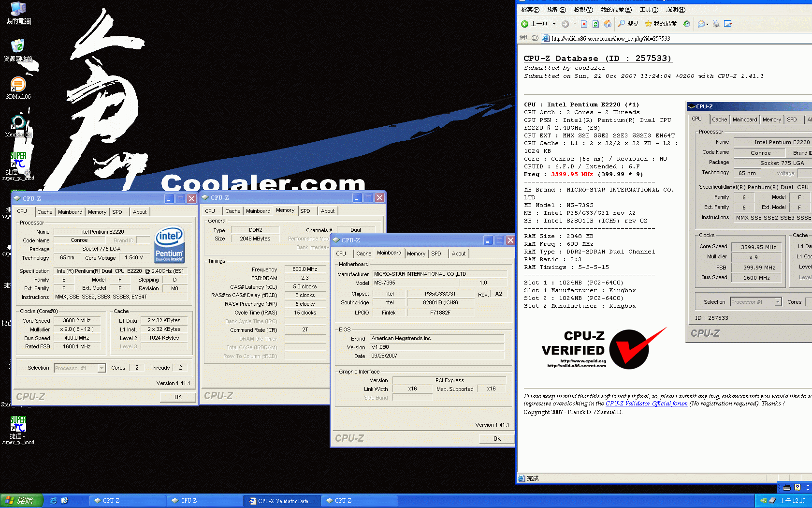Select the MemSet desktop icon
The image size is (812, 508).
click(18, 126)
